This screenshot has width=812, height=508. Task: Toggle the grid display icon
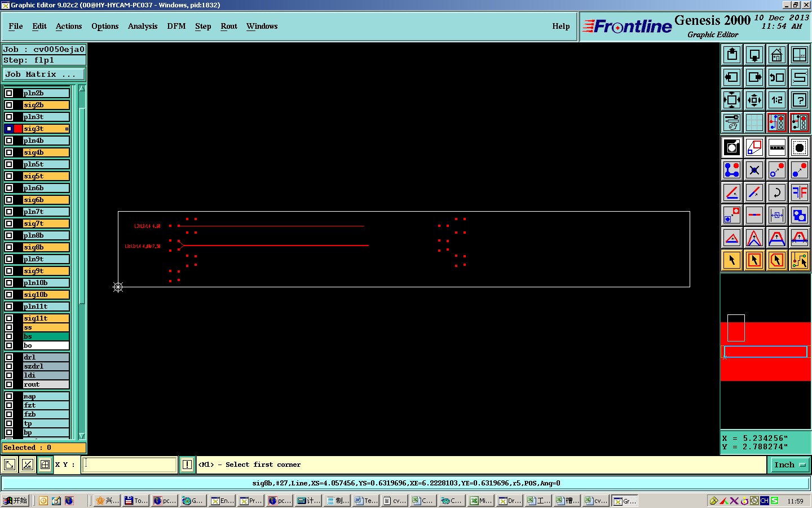(754, 122)
